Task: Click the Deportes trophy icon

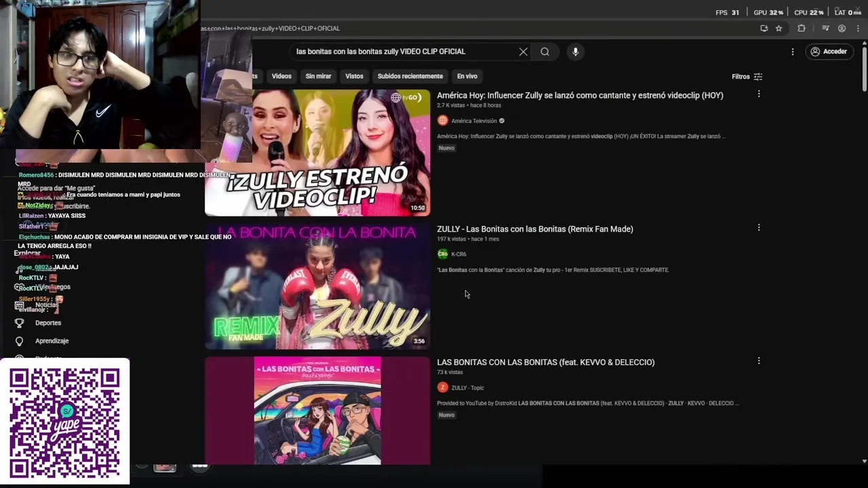Action: (x=19, y=323)
